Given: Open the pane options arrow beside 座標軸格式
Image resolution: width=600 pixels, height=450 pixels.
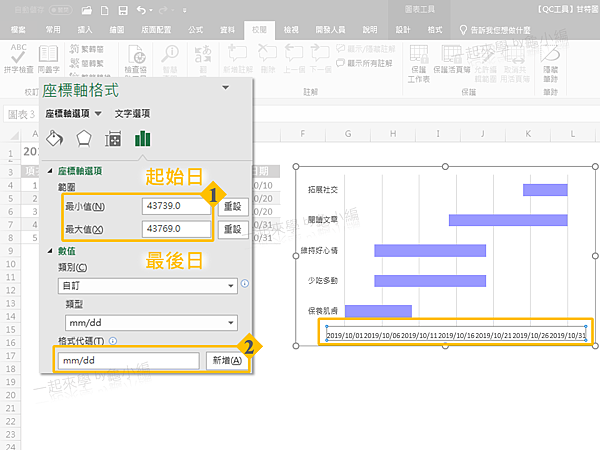Looking at the screenshot, I should click(x=226, y=88).
